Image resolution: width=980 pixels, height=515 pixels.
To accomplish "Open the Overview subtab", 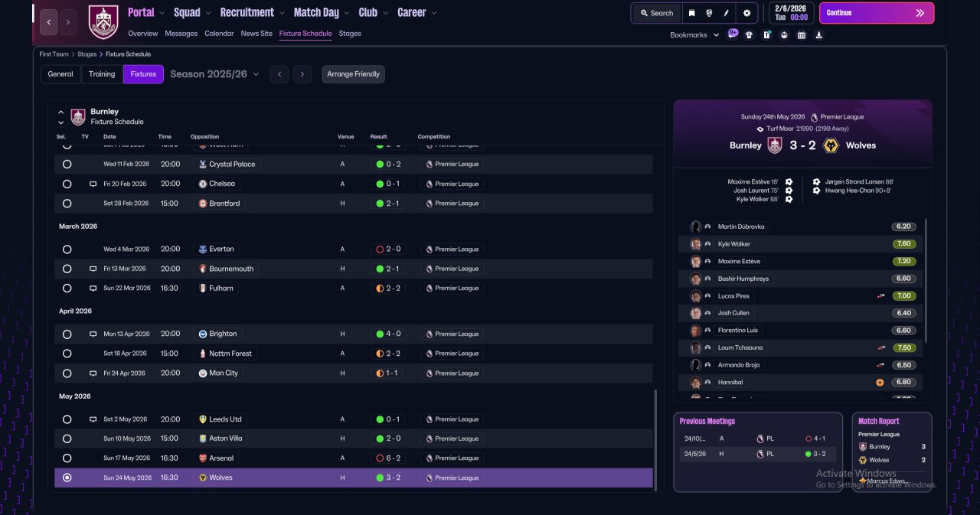I will [143, 34].
